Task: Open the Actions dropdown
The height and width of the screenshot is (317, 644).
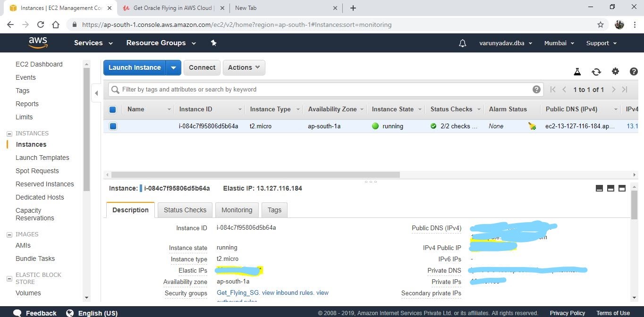Action: (244, 67)
